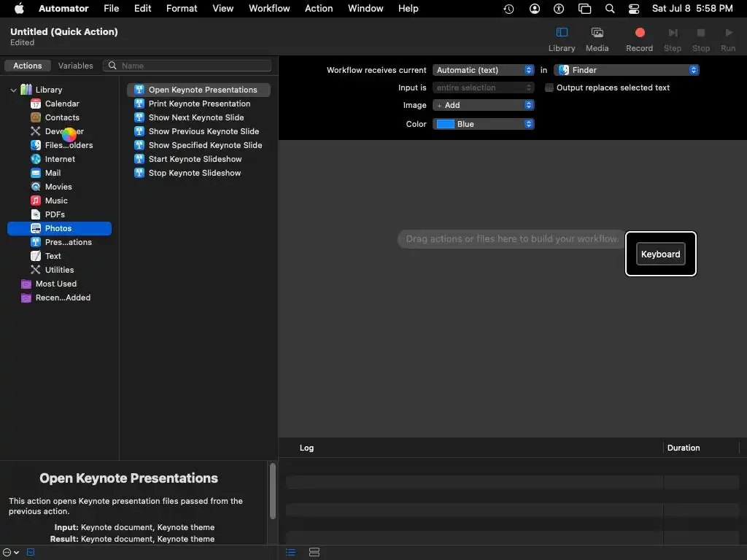This screenshot has height=560, width=747.
Task: Click the Step toolbar button
Action: 672,39
